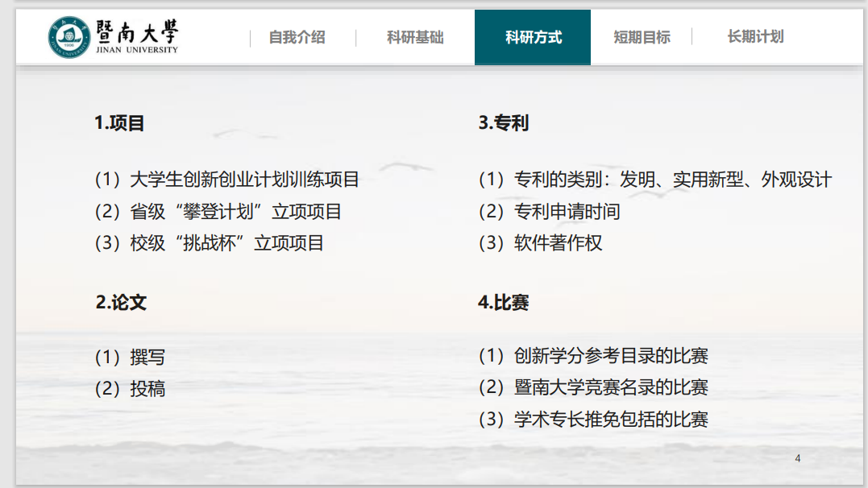The width and height of the screenshot is (868, 488).
Task: Go to the 短期目标 tab
Action: pyautogui.click(x=642, y=37)
